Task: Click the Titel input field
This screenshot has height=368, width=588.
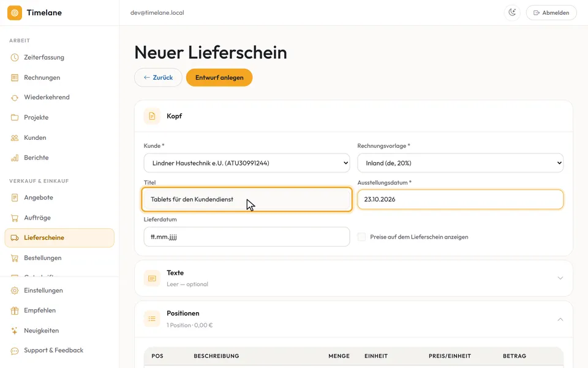Action: pyautogui.click(x=247, y=199)
